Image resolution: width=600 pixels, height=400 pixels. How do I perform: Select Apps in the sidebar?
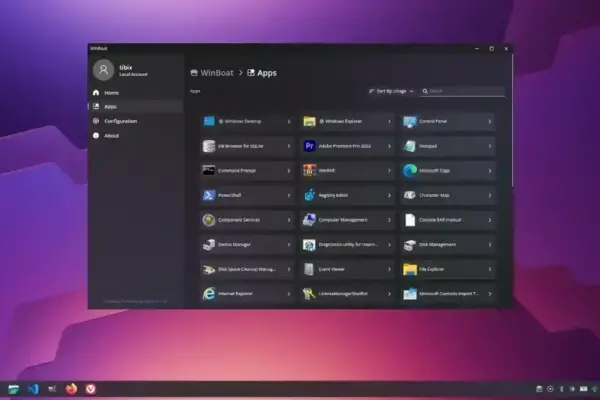click(x=136, y=106)
